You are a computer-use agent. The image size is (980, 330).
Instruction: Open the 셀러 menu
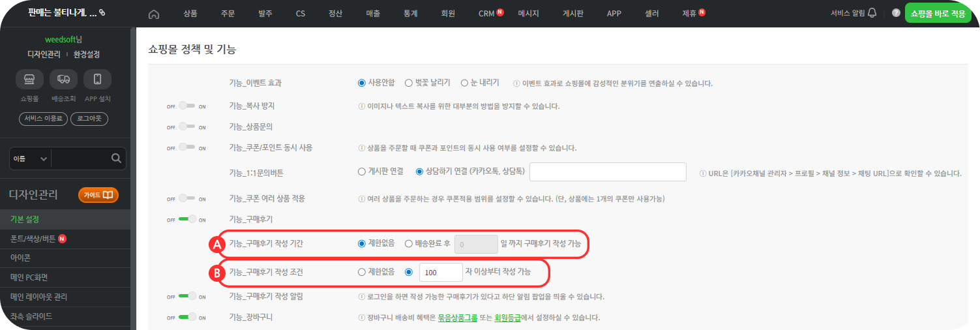(x=651, y=14)
